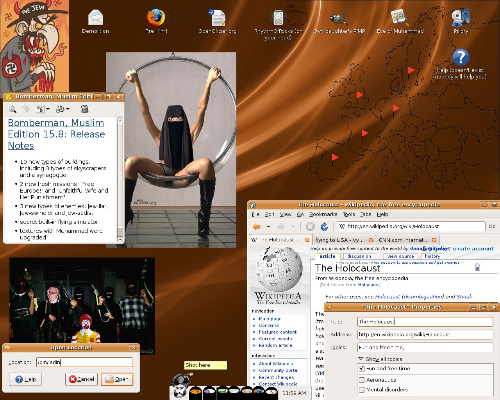This screenshot has height=400, width=500.
Task: Click the browser stop icon
Action: (x=310, y=227)
